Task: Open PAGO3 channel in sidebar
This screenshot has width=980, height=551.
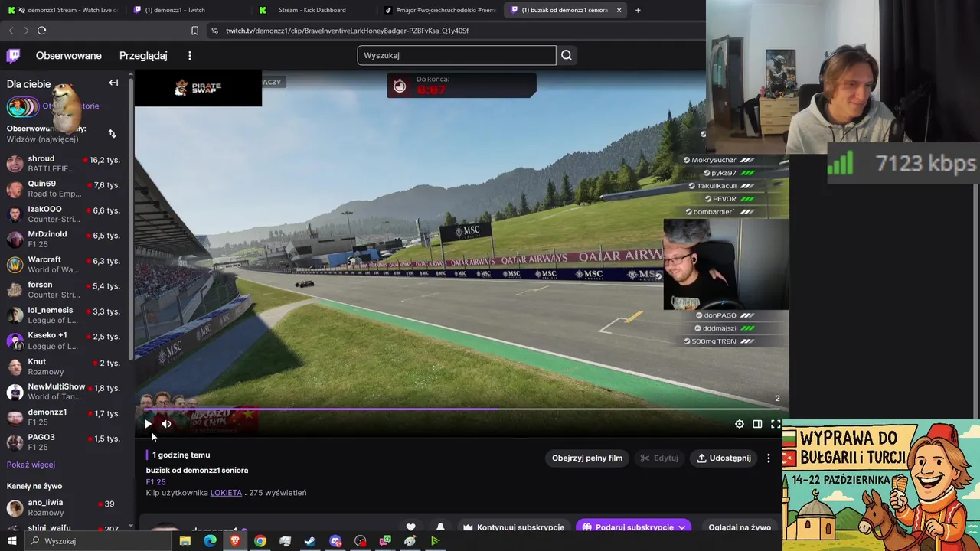Action: tap(65, 442)
